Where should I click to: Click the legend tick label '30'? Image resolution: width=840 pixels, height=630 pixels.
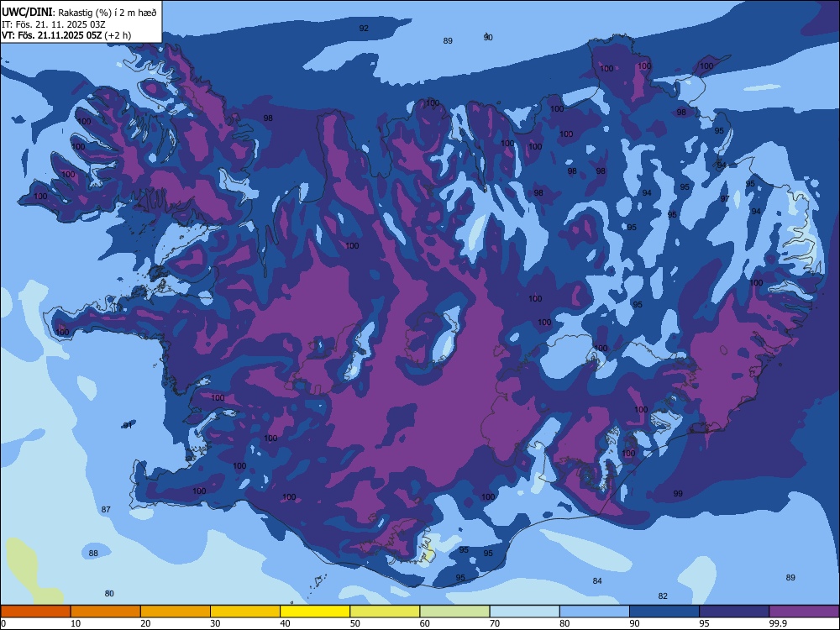tap(215, 623)
